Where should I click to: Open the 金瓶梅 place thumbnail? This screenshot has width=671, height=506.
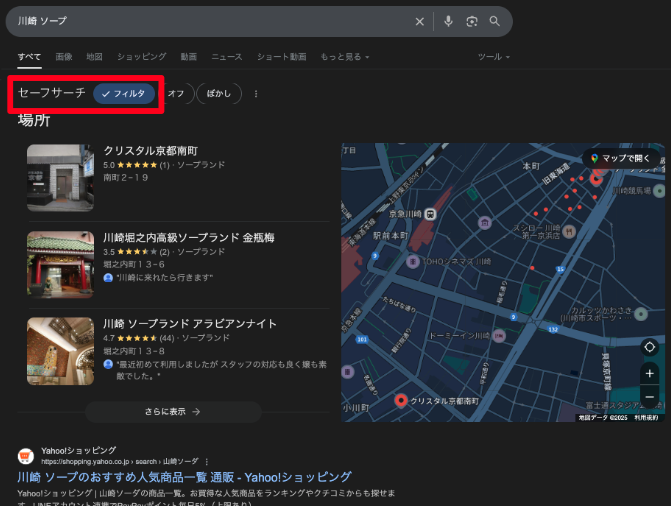(60, 264)
